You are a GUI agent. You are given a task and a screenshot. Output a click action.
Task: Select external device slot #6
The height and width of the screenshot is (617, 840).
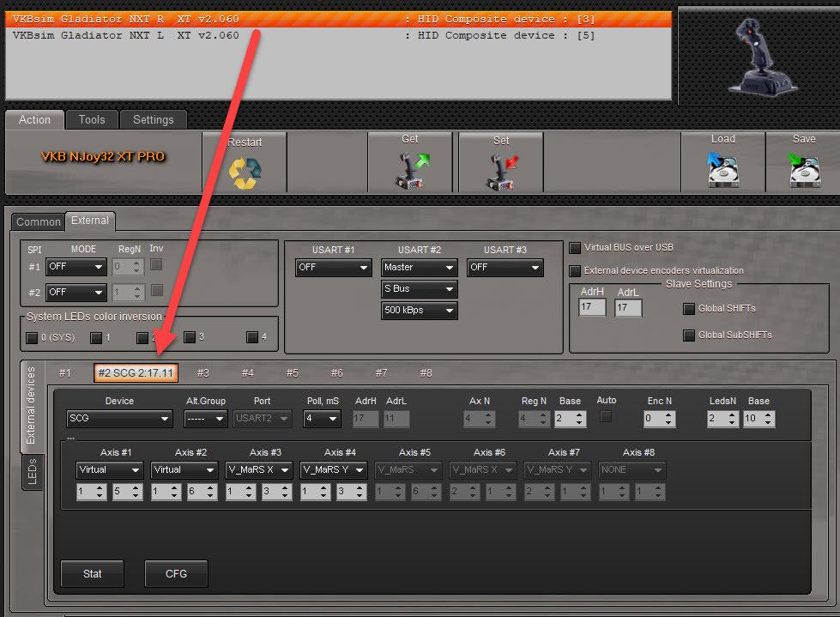(x=336, y=372)
